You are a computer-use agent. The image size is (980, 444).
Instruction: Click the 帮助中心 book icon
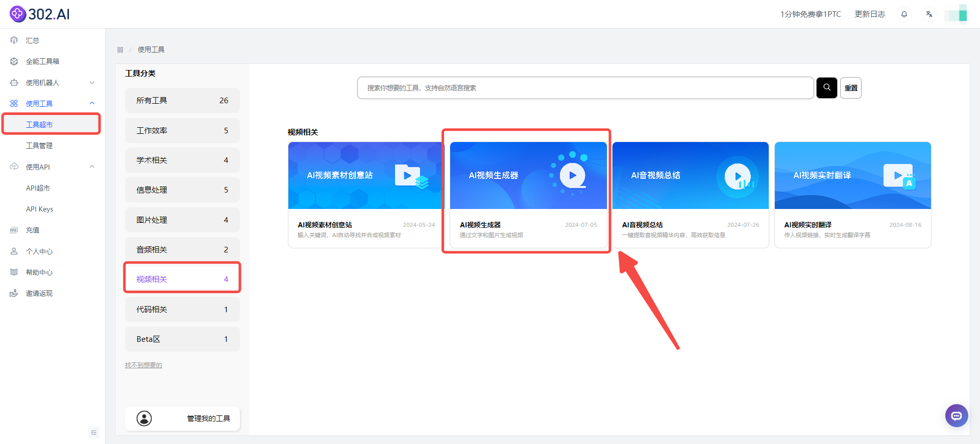[x=14, y=272]
